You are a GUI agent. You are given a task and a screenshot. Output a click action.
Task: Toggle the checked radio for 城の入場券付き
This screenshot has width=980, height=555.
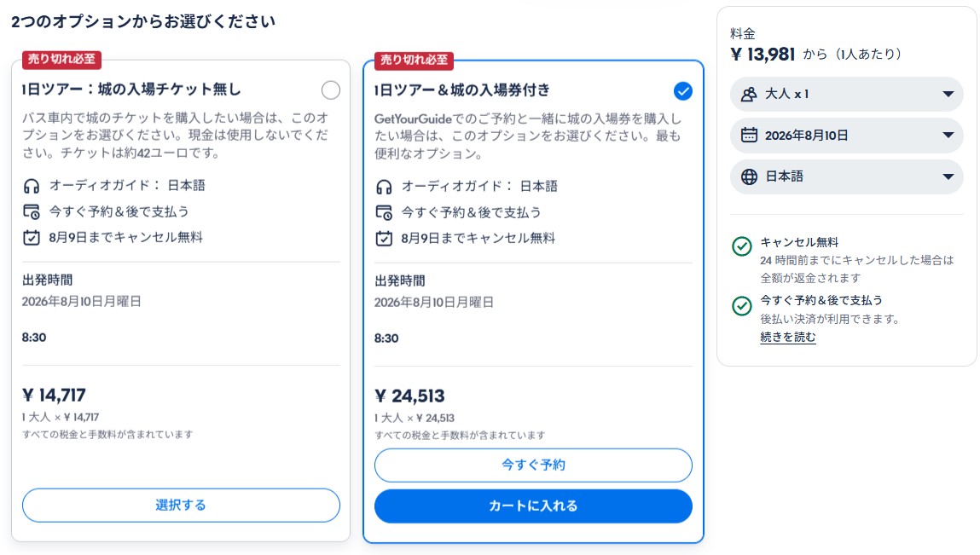[x=683, y=91]
